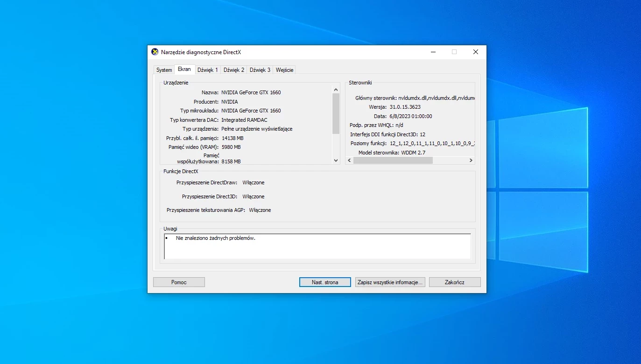Click the driver date 6/8/2023 01:00:00
The height and width of the screenshot is (364, 641).
coord(410,116)
